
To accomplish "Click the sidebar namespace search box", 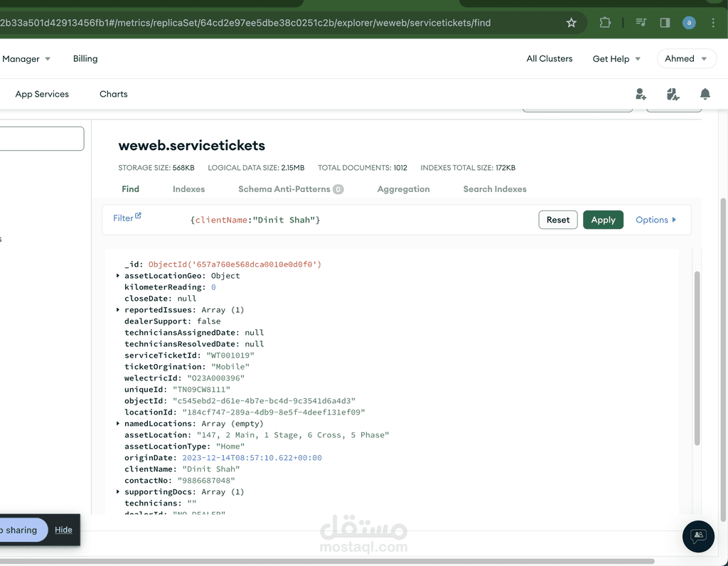I will (41, 139).
